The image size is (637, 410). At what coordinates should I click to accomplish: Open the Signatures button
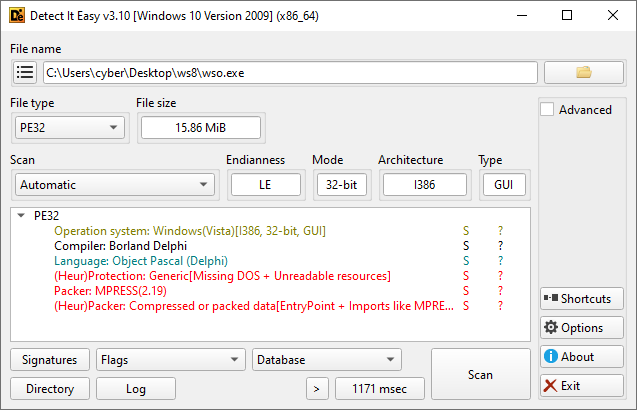coord(50,360)
